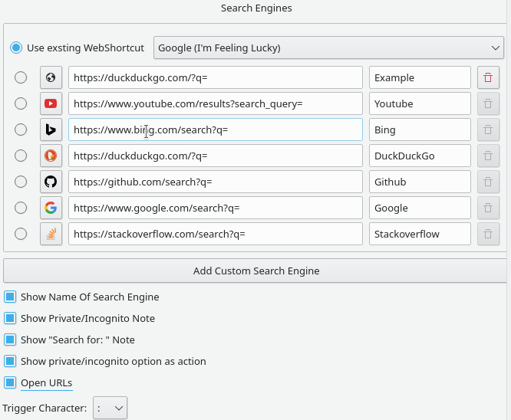Edit the DuckDuckGo name field
The height and width of the screenshot is (420, 511).
coord(420,156)
